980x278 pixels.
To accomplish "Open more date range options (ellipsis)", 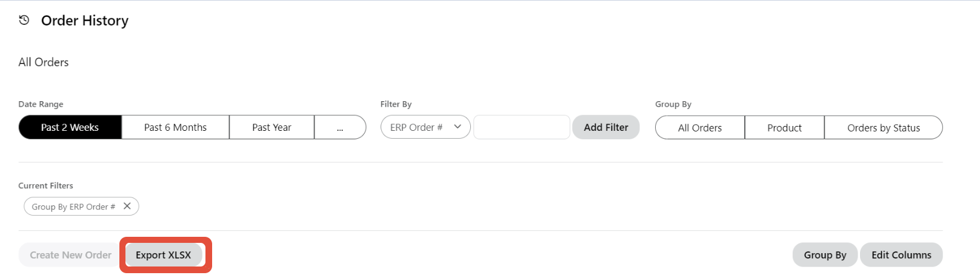I will click(x=340, y=127).
